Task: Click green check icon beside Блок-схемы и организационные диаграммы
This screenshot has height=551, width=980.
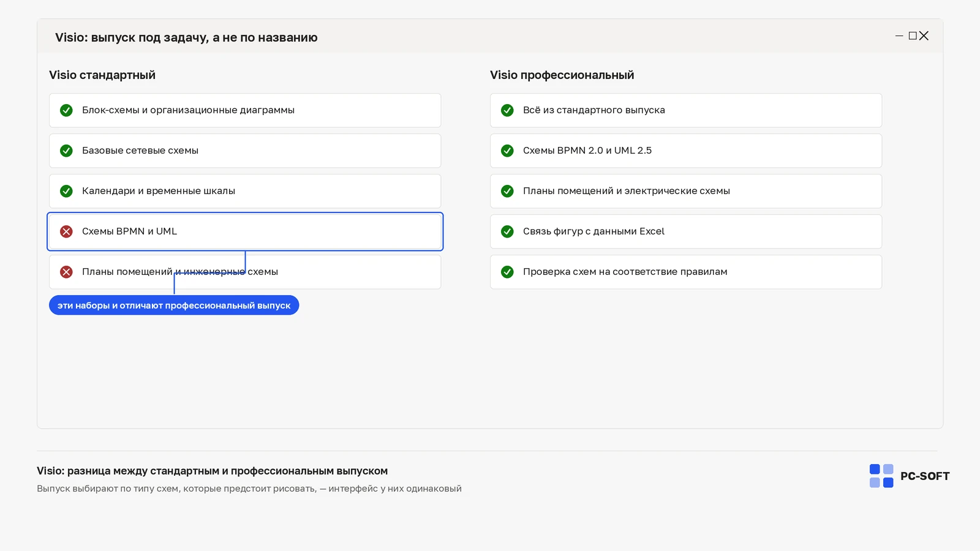Action: pyautogui.click(x=66, y=110)
